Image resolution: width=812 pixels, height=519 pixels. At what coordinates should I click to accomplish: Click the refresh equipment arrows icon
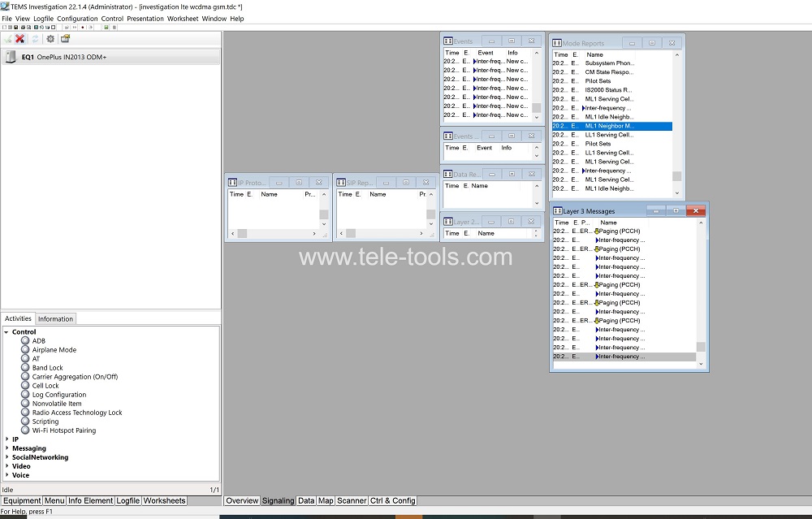point(35,38)
